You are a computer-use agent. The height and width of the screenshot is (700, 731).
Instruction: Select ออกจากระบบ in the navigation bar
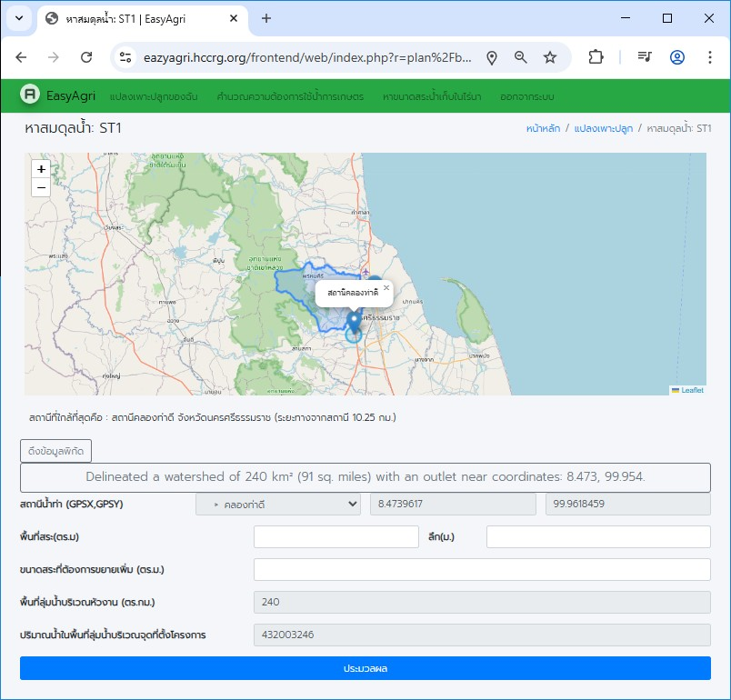527,96
